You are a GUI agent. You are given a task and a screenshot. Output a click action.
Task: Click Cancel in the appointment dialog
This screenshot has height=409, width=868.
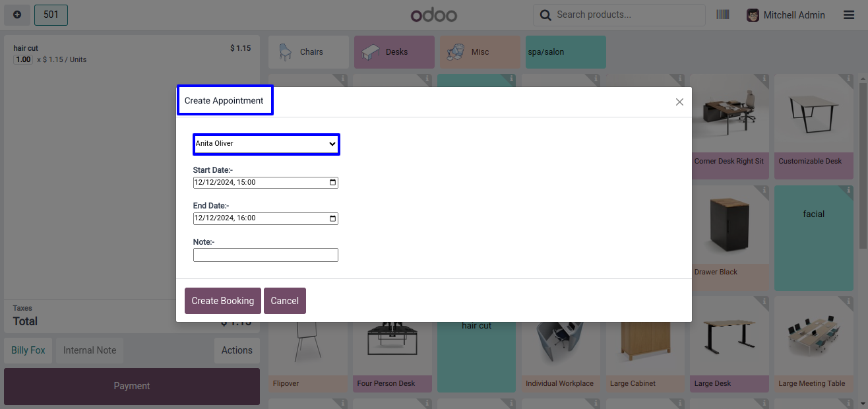pyautogui.click(x=285, y=301)
